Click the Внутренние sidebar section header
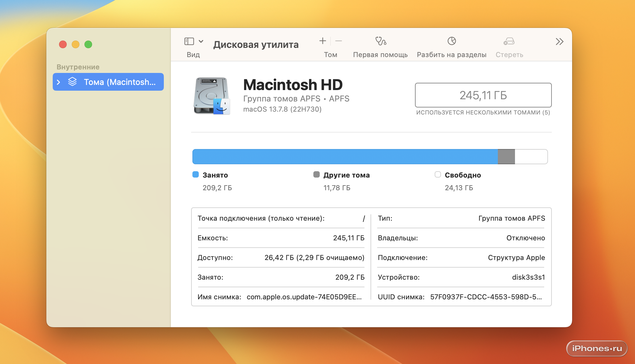Screen dimensions: 635x364 click(78, 67)
